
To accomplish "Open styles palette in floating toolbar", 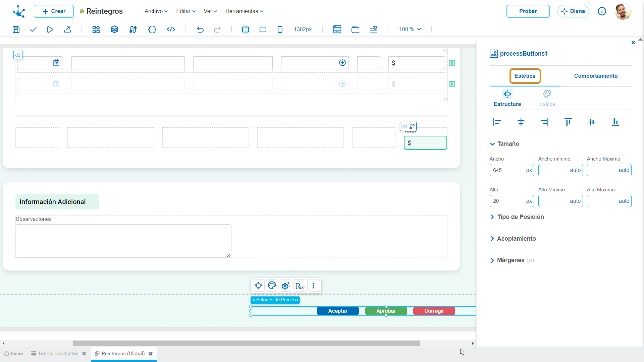I will (272, 286).
